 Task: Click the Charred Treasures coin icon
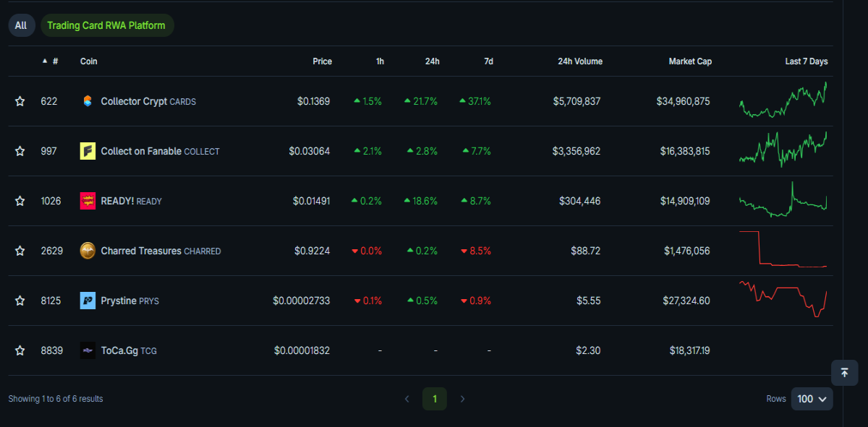coord(88,251)
